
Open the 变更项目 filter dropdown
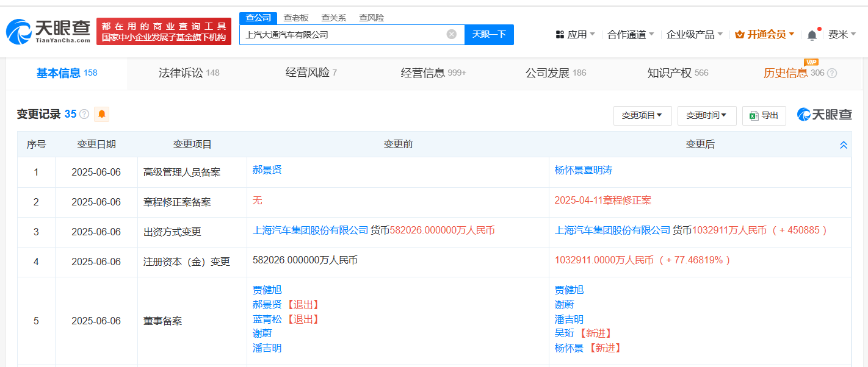click(642, 115)
